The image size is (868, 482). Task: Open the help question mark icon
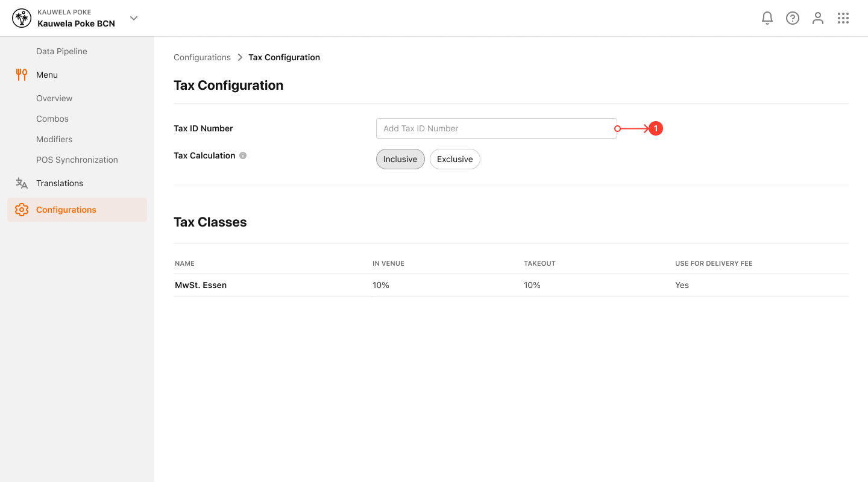click(793, 18)
